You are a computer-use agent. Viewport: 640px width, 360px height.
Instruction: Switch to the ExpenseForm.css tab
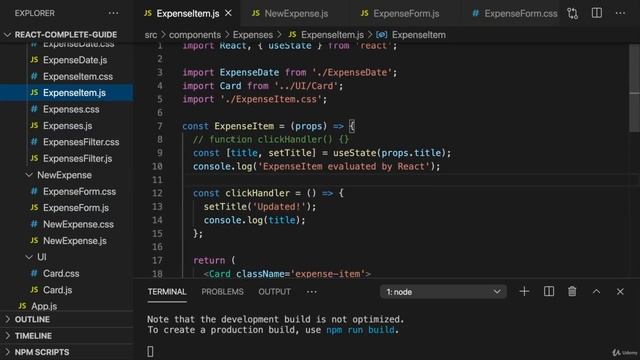click(x=514, y=13)
